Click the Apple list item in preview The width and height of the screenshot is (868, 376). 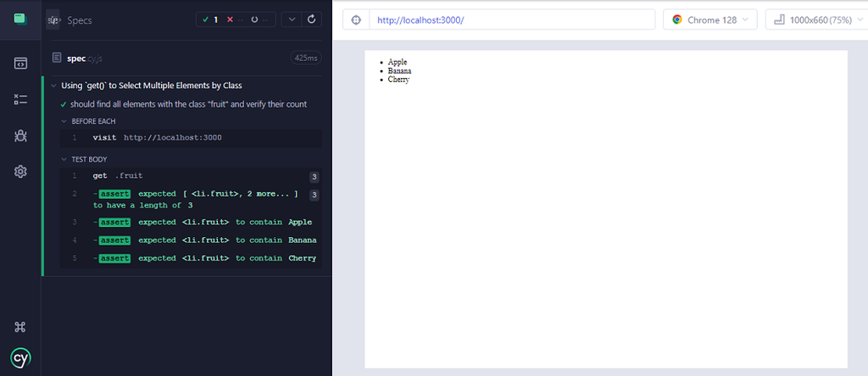pos(398,62)
